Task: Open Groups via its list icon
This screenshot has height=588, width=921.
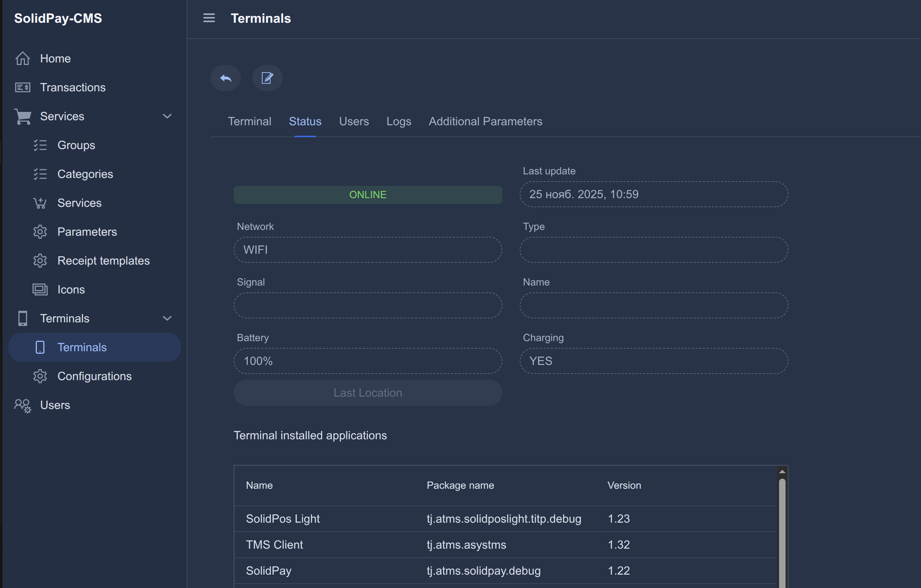Action: pos(40,145)
